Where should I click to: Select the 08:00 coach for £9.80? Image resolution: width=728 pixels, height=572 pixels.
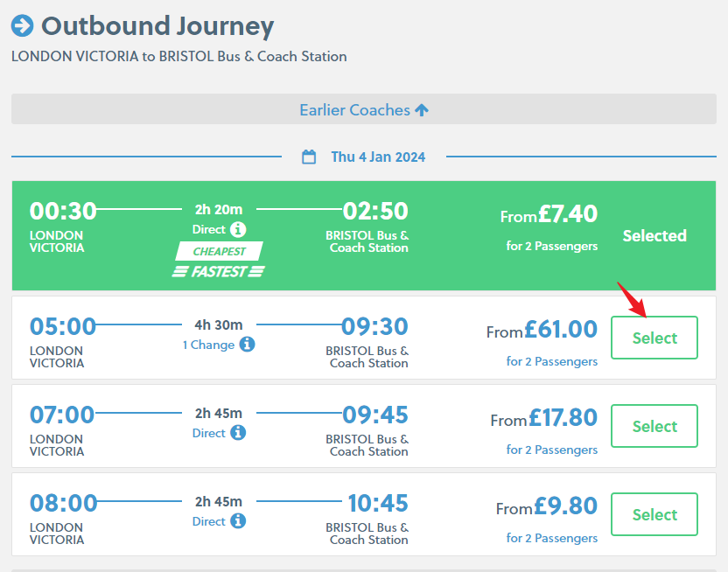(x=654, y=515)
